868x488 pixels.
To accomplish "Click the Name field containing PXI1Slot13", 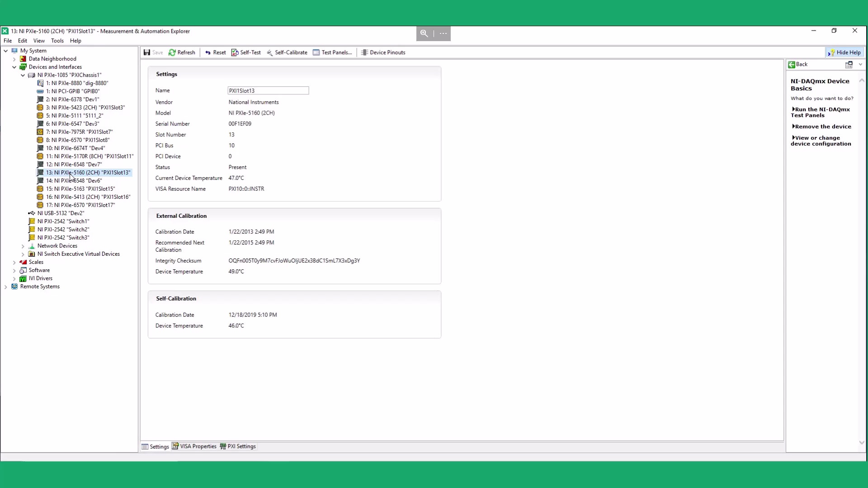I will [268, 91].
